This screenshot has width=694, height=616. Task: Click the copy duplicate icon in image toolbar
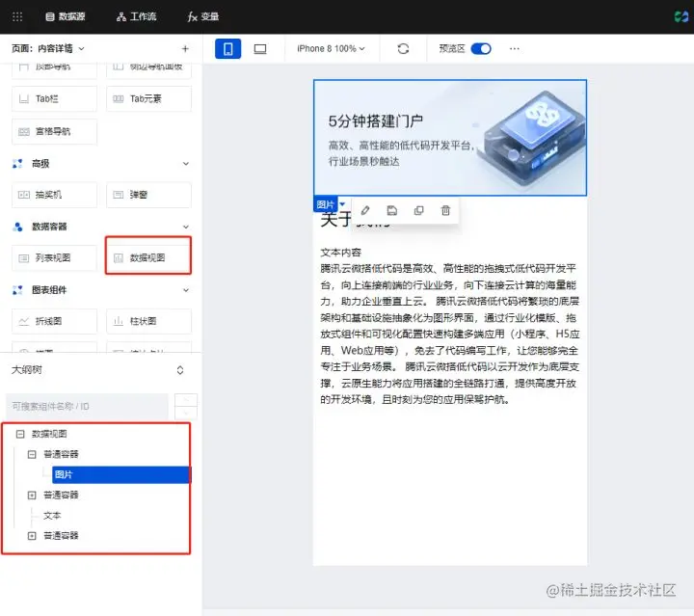pyautogui.click(x=418, y=211)
